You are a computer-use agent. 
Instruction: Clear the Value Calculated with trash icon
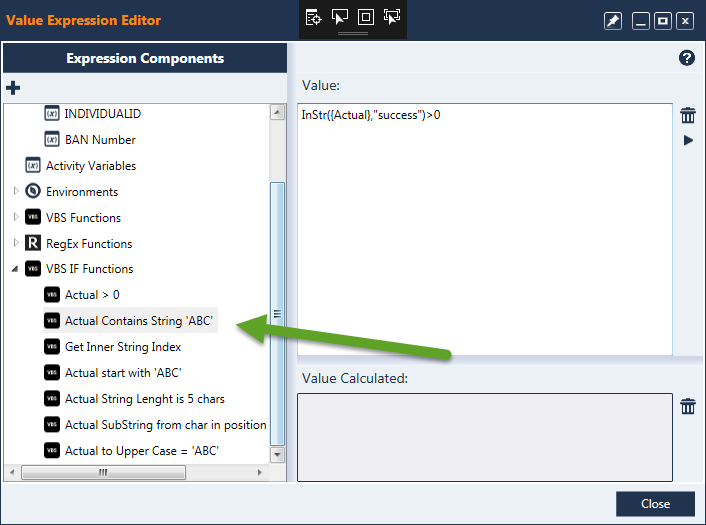688,406
